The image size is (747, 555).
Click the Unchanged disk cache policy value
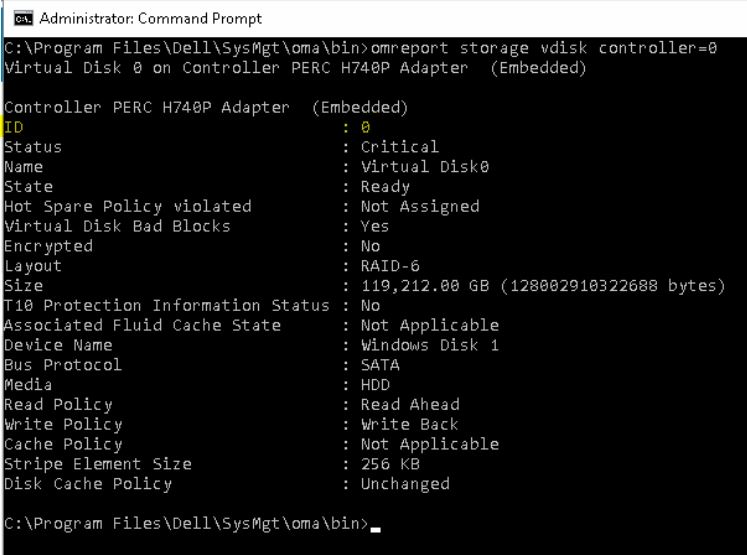pyautogui.click(x=405, y=484)
